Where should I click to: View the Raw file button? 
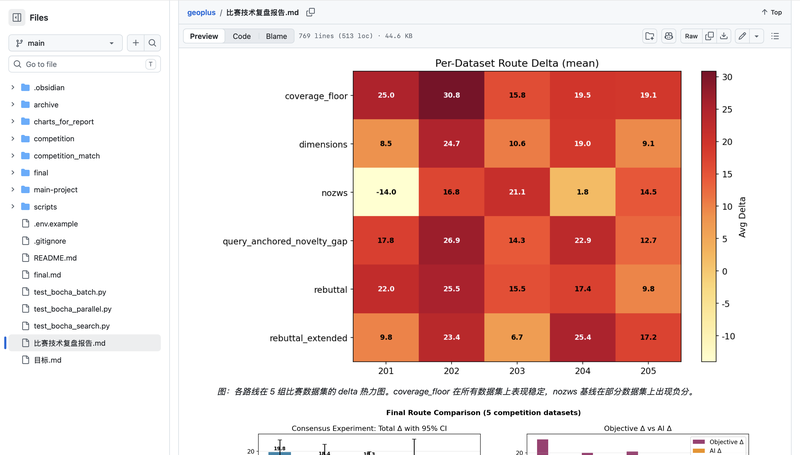tap(691, 36)
